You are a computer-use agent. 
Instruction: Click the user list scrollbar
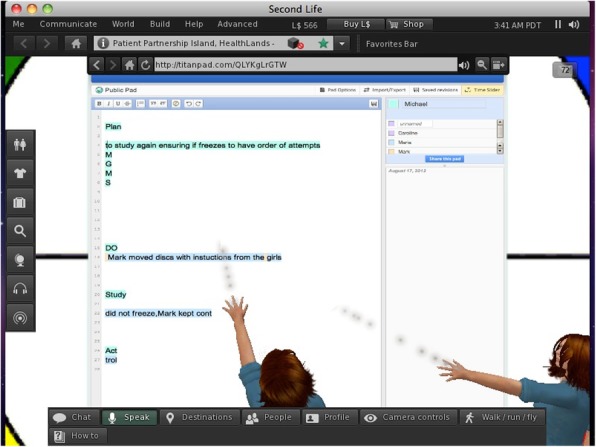tap(500, 136)
